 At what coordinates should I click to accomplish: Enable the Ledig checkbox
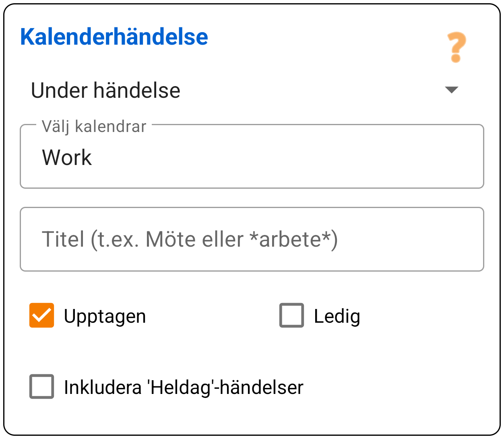click(x=291, y=316)
